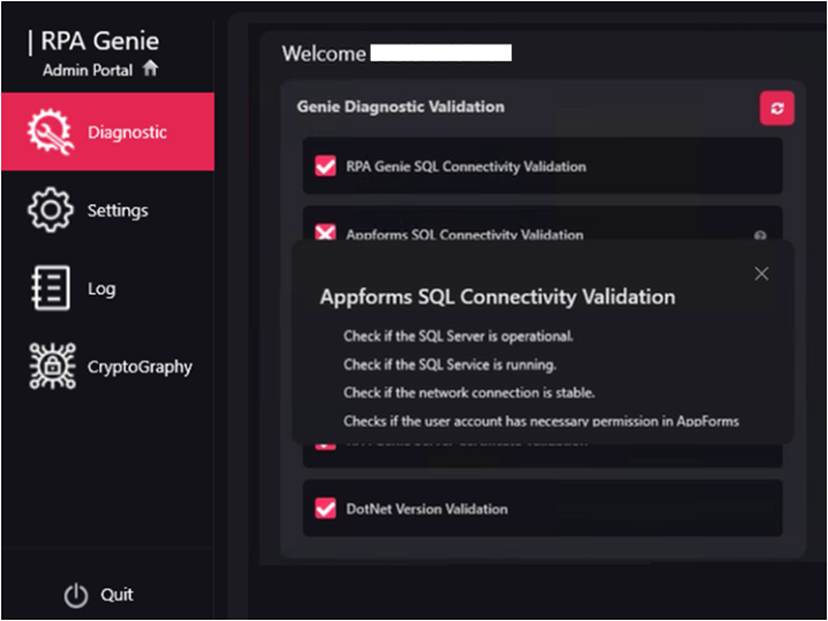
Task: Click the info icon on Appforms row
Action: click(760, 235)
